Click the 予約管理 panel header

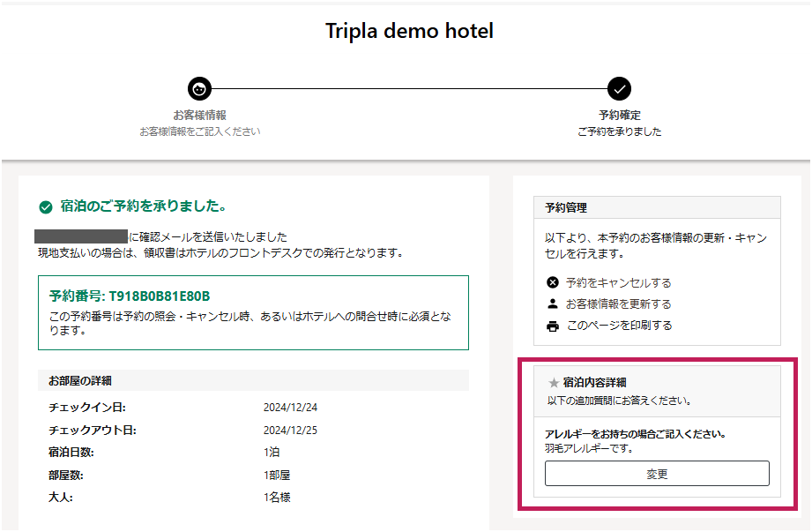[657, 207]
